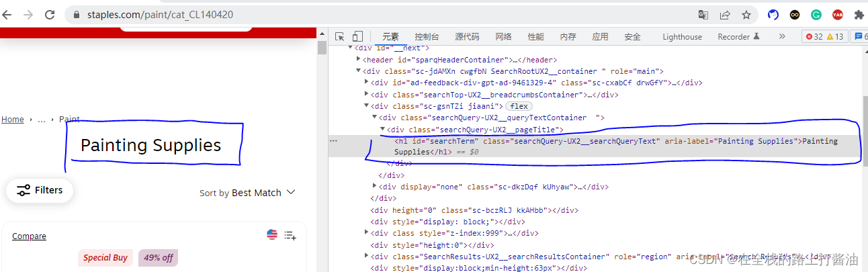Viewport: 868px width, 272px height.
Task: Click the 32 errors counter badge
Action: 814,37
